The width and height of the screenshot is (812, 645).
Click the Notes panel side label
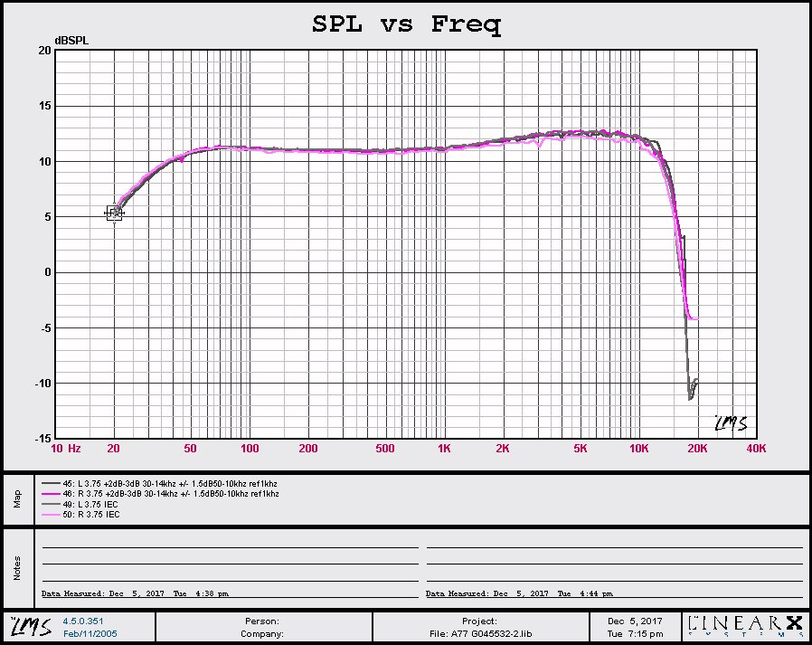(x=16, y=568)
